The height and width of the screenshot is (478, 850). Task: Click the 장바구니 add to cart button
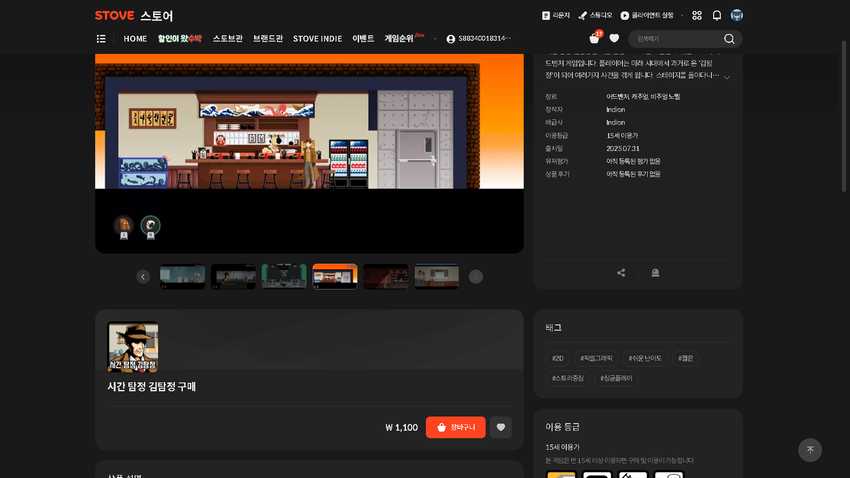click(455, 427)
